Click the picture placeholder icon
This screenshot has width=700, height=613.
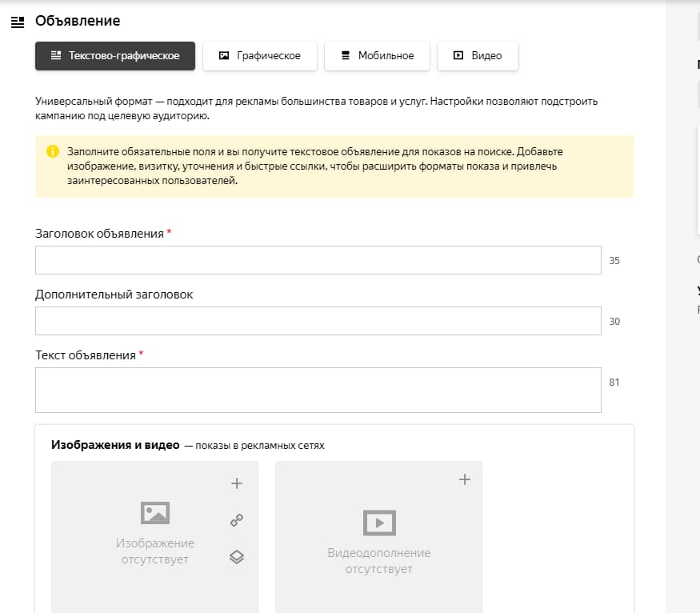click(x=154, y=513)
